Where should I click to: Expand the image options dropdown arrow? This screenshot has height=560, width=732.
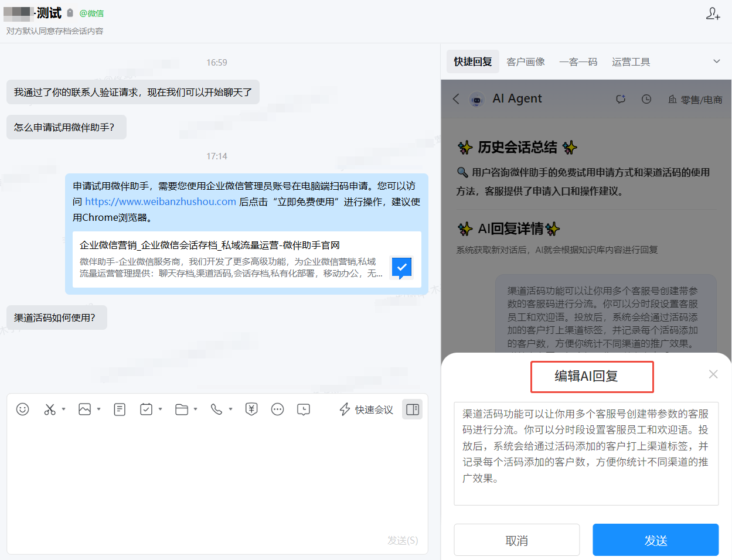(99, 409)
